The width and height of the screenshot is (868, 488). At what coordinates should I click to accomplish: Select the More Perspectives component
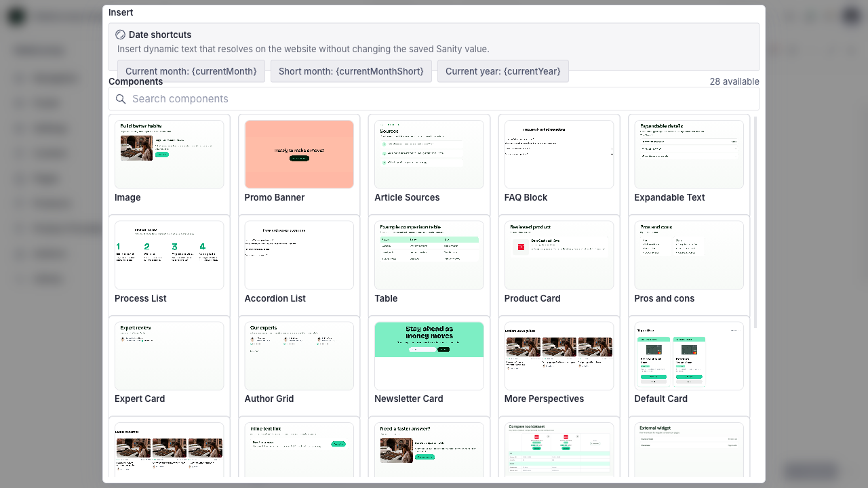coord(559,366)
